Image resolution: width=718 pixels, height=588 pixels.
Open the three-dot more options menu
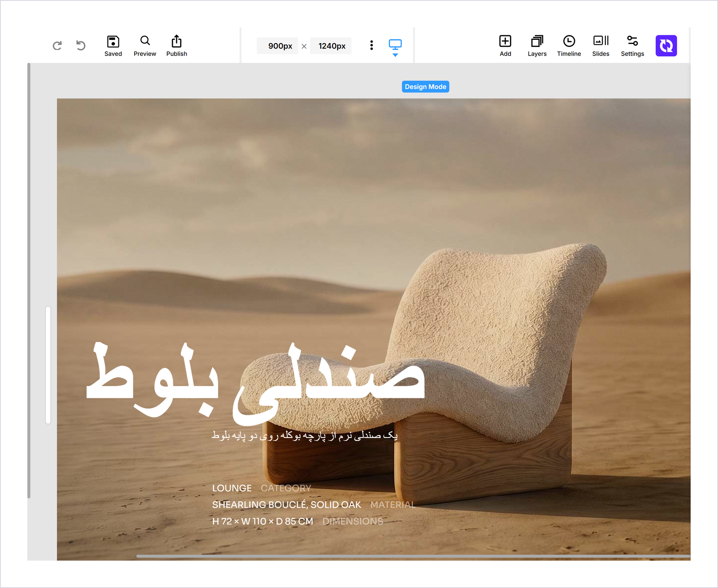tap(371, 45)
